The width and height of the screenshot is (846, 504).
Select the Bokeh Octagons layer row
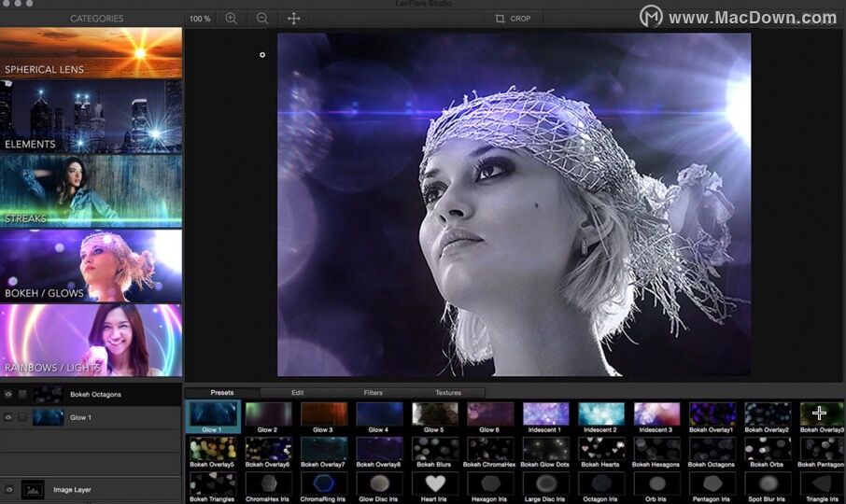coord(91,394)
